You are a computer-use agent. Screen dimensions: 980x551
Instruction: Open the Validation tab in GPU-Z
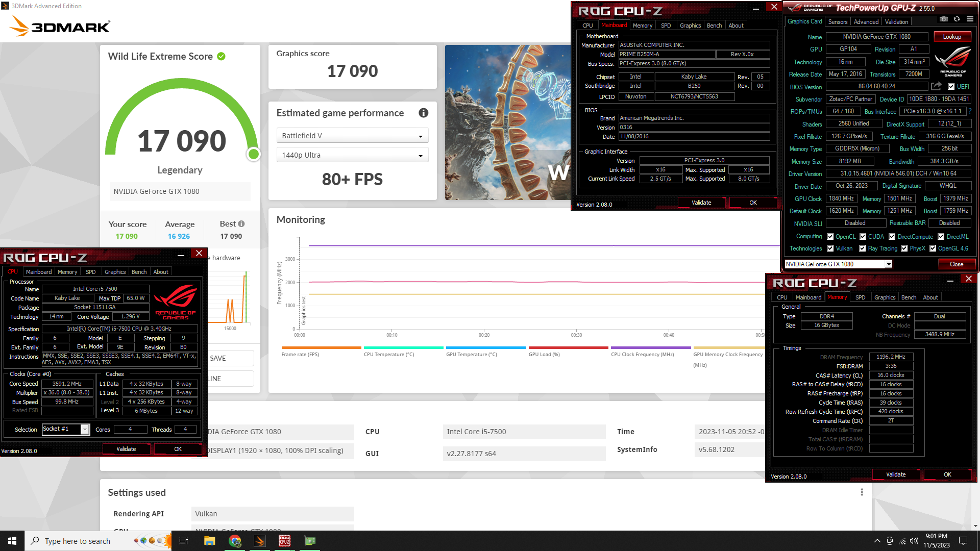tap(896, 22)
